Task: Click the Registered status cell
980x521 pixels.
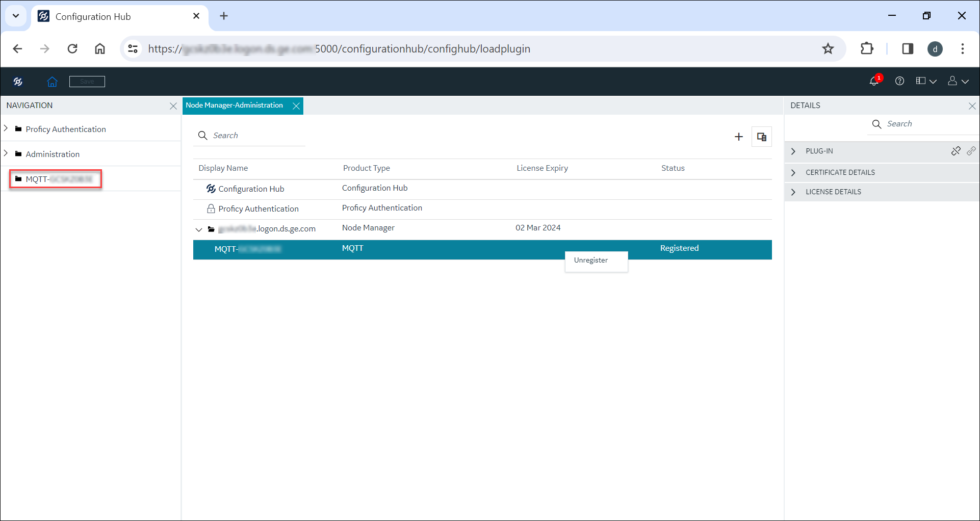Action: coord(679,248)
